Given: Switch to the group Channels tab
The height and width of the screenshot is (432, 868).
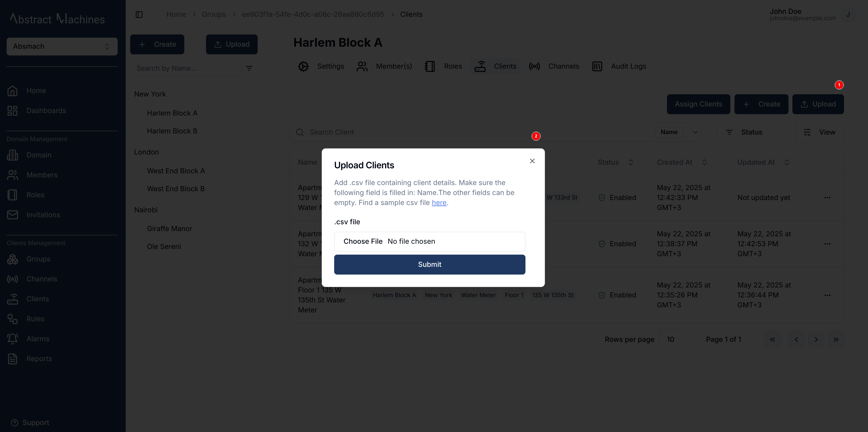Looking at the screenshot, I should (554, 66).
